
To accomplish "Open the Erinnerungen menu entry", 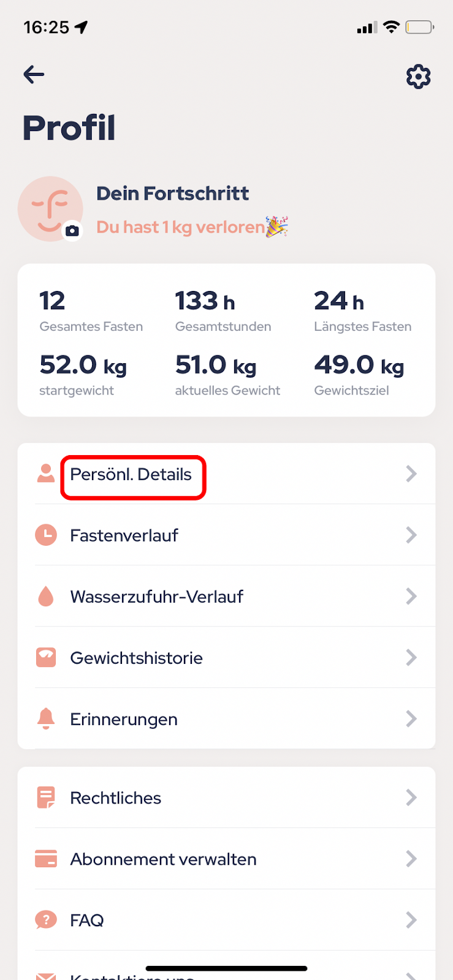I will [x=226, y=718].
